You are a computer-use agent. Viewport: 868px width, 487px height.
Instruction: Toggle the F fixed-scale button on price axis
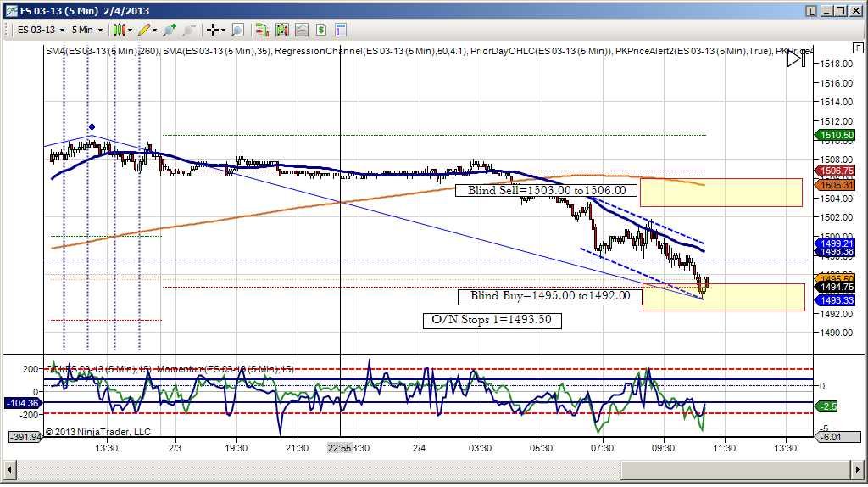point(858,48)
